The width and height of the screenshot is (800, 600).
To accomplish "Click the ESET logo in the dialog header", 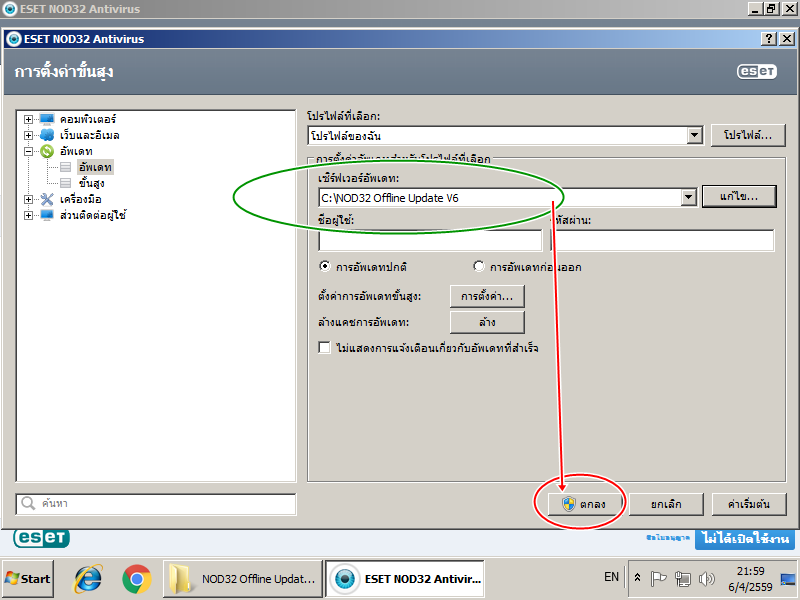I will (x=757, y=71).
